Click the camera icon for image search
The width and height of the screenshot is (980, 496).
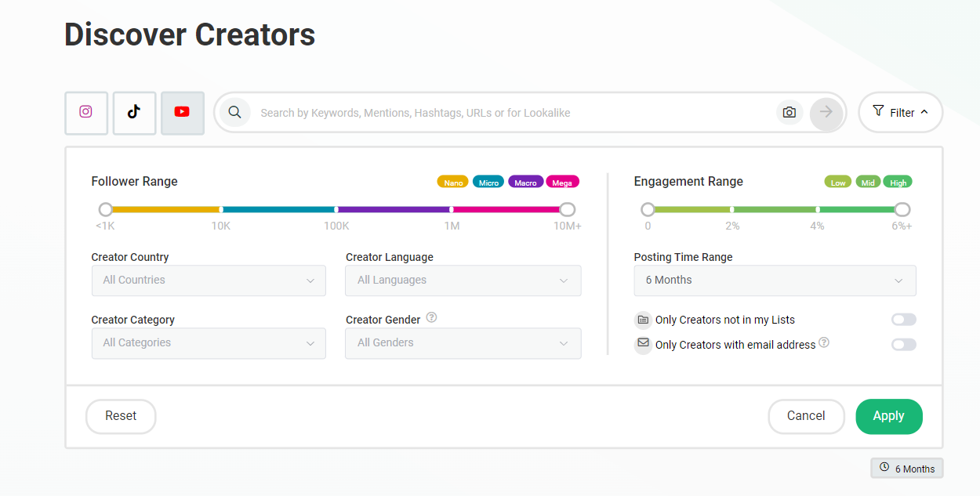pyautogui.click(x=789, y=112)
